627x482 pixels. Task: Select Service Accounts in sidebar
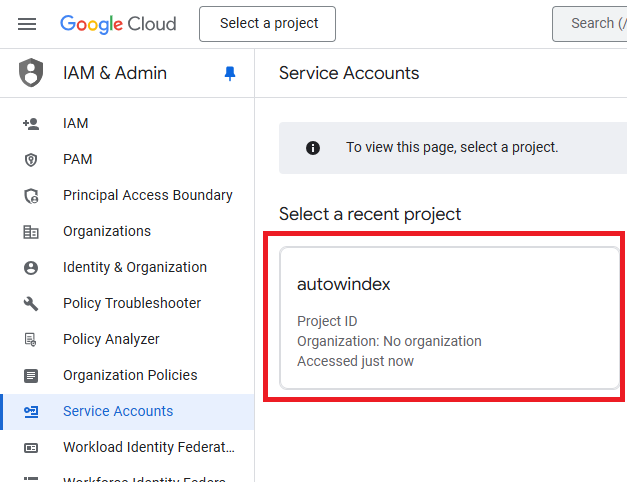pyautogui.click(x=127, y=412)
